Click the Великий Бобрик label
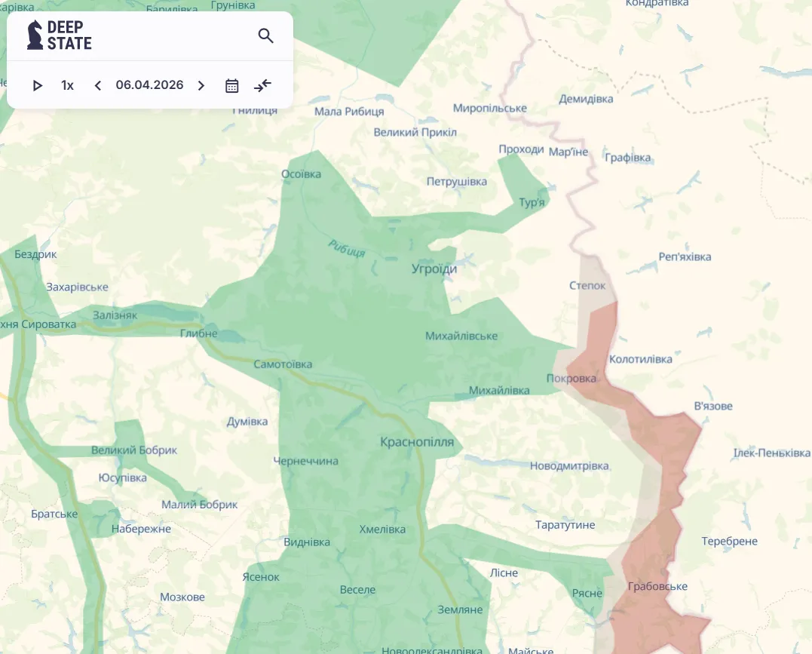Screen dimensions: 812x654 coord(134,450)
